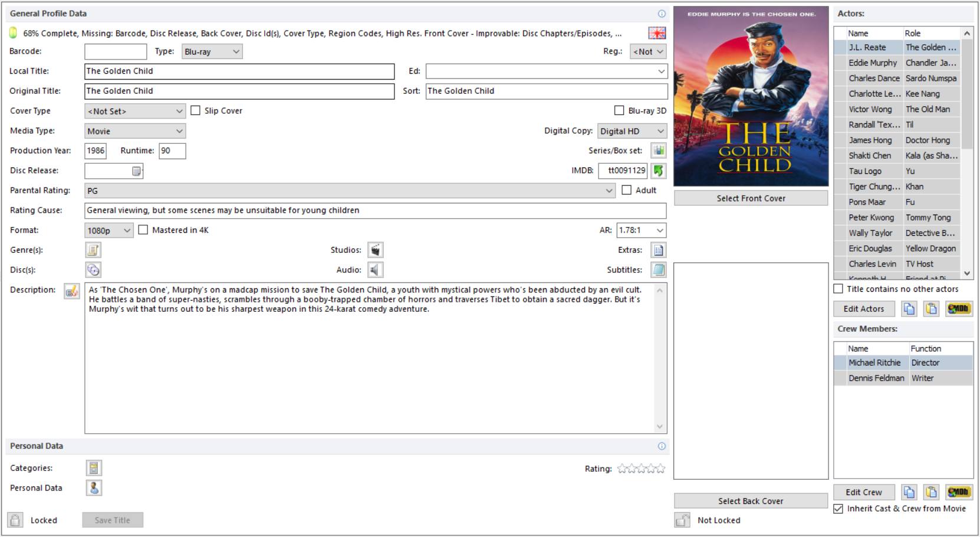
Task: Click the IMDB download arrow icon
Action: 659,170
